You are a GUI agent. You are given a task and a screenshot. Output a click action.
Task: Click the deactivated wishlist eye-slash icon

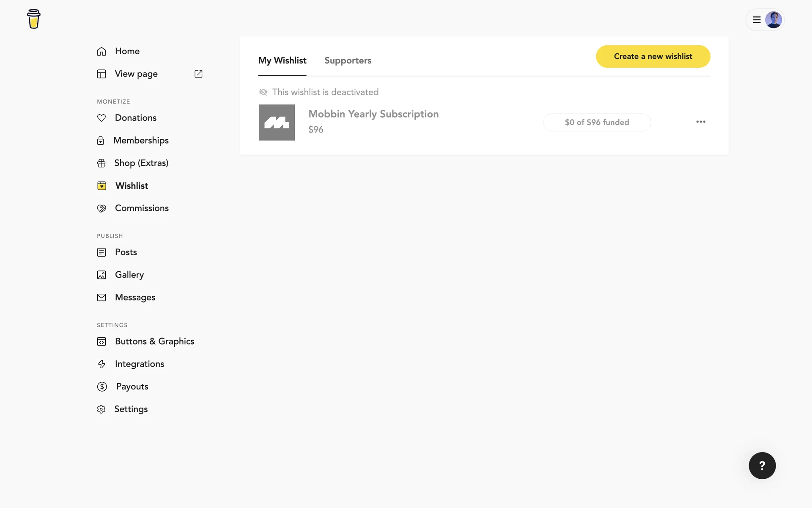(263, 92)
